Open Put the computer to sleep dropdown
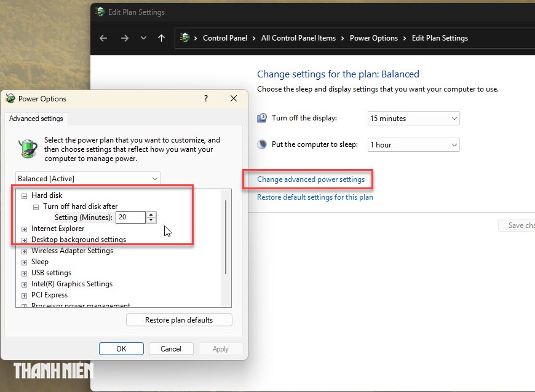This screenshot has width=535, height=392. [413, 145]
